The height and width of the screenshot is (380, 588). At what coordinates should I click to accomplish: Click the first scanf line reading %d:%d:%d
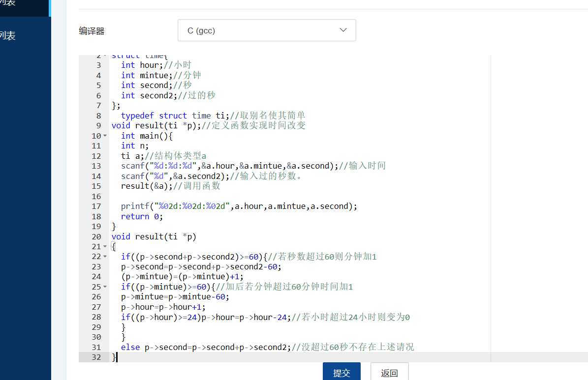[253, 166]
